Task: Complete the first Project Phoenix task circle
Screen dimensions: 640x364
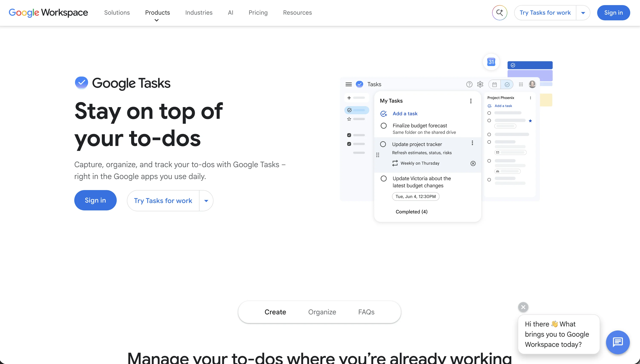Action: click(x=489, y=113)
